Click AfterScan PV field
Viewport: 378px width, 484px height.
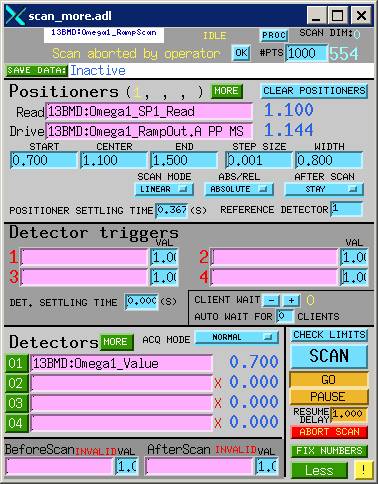click(x=199, y=467)
